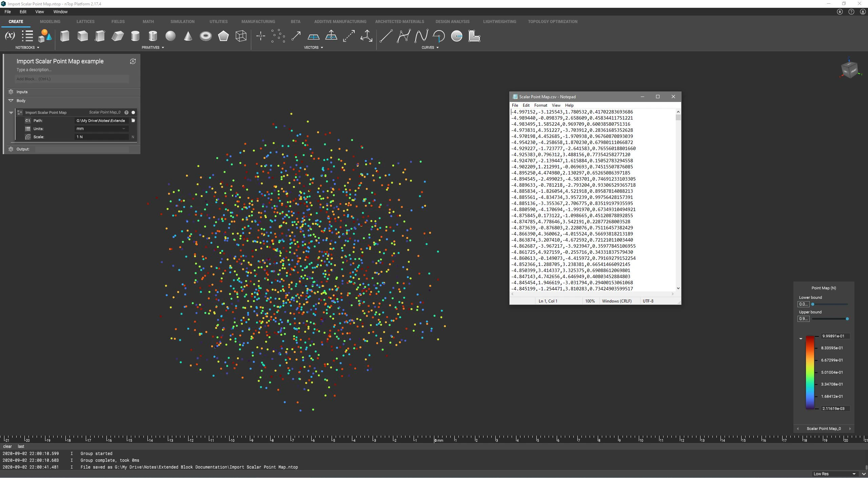Switch to the SIMULATION ribbon tab
Viewport: 868px width, 478px height.
182,21
